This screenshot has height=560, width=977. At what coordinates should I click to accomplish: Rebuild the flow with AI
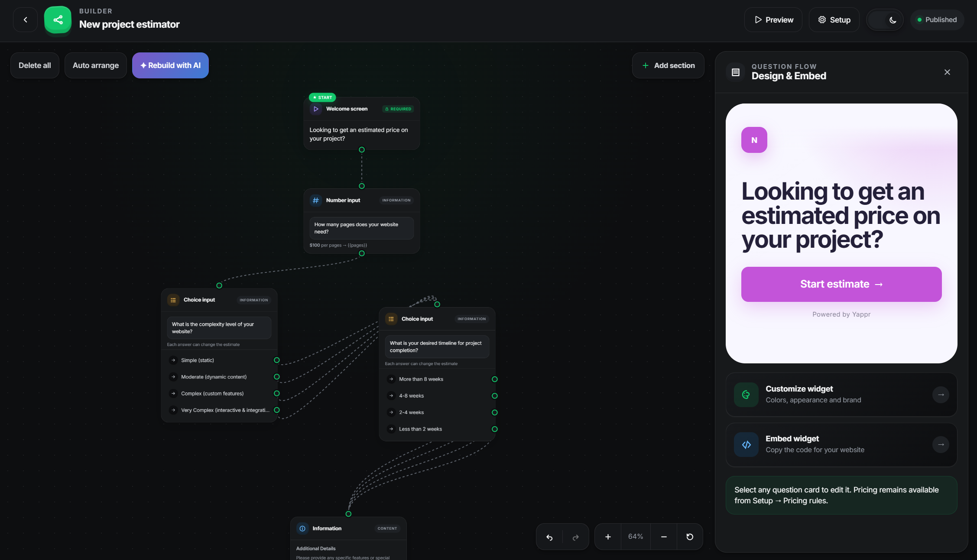[170, 65]
